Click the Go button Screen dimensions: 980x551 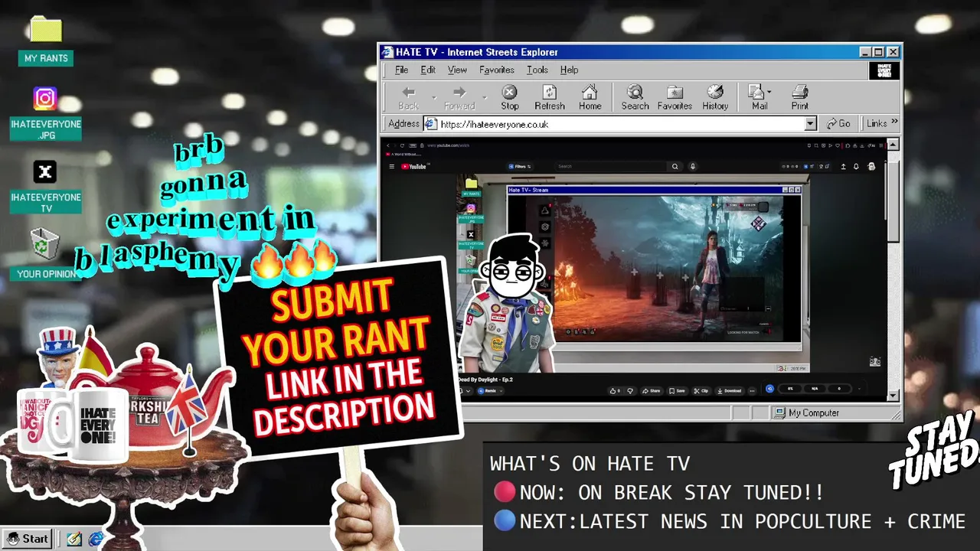[839, 124]
